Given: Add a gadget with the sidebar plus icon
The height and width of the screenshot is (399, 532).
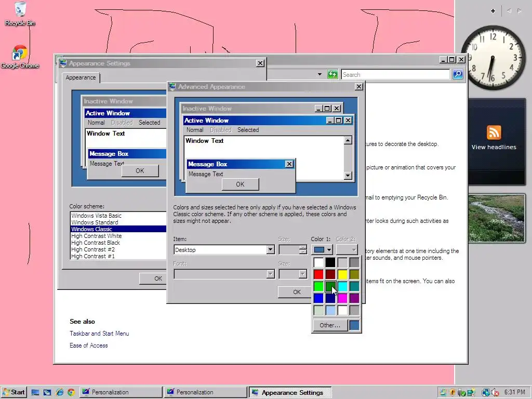Looking at the screenshot, I should [x=493, y=11].
